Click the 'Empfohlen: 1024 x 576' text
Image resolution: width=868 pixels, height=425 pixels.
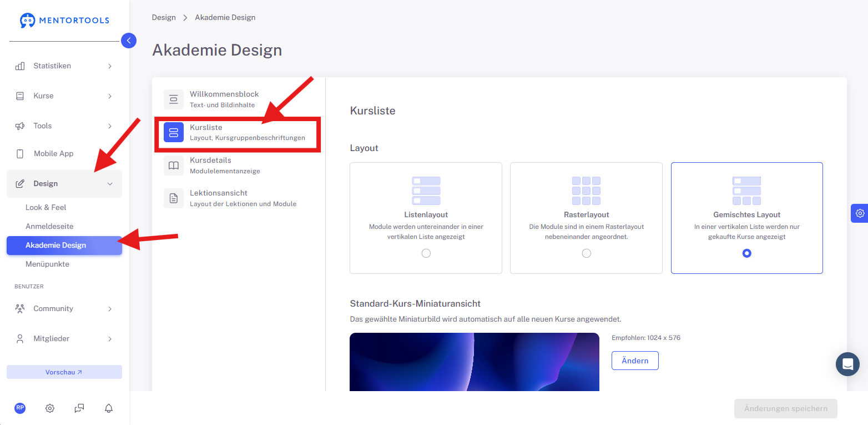point(646,338)
